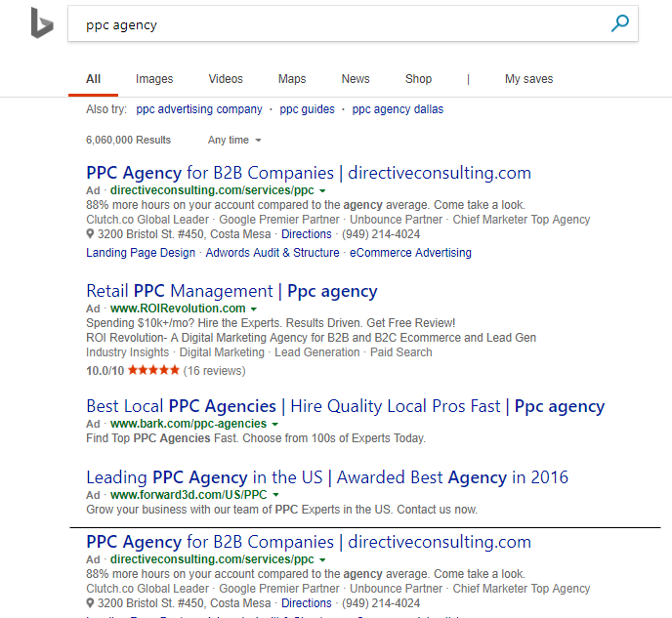
Task: Click the Bing logo
Action: (x=42, y=22)
